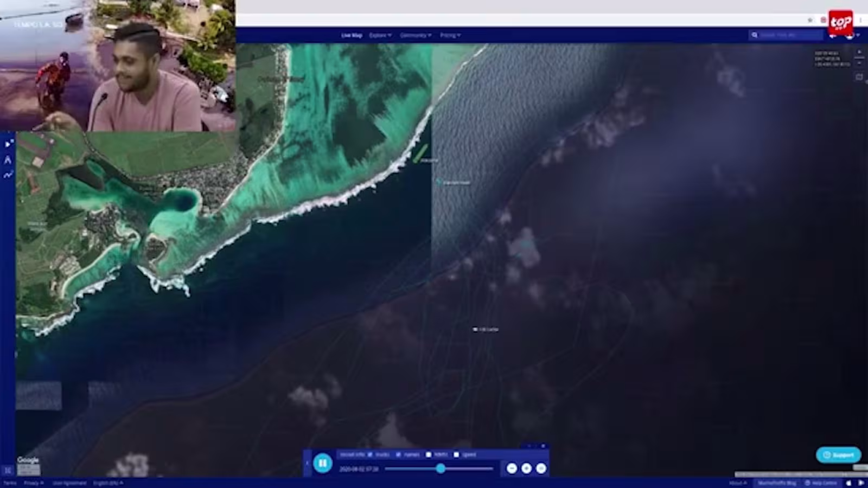Open the Terms link in footer

[x=10, y=483]
